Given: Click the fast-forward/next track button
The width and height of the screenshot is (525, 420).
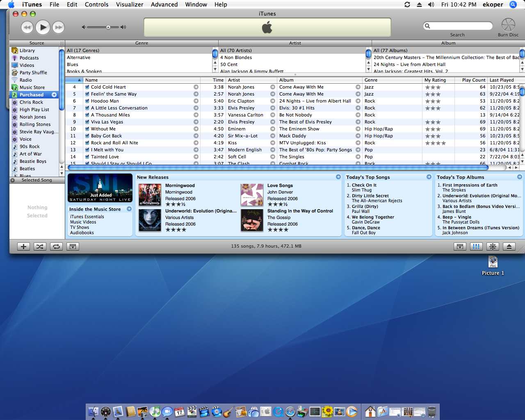Looking at the screenshot, I should [59, 27].
